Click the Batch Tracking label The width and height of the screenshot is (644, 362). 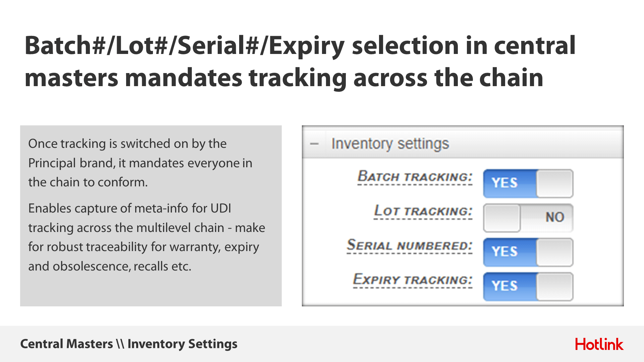click(415, 177)
